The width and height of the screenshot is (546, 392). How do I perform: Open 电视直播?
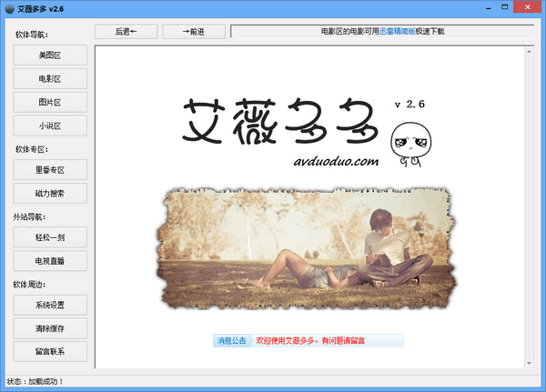click(50, 261)
